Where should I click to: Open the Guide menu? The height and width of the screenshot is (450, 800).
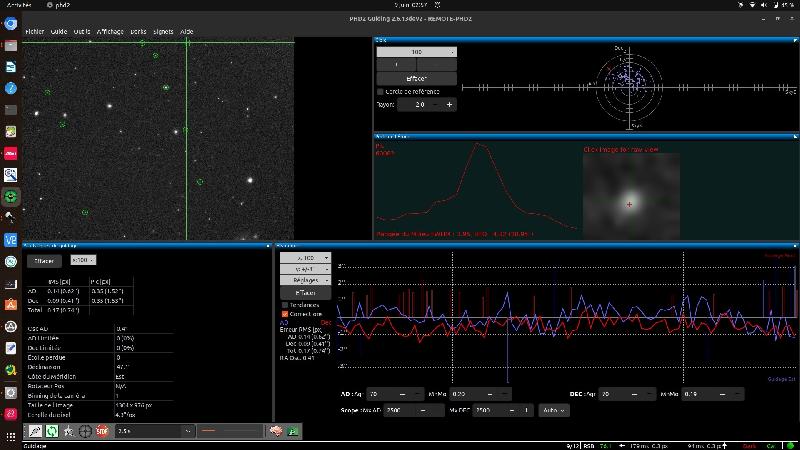tap(59, 32)
